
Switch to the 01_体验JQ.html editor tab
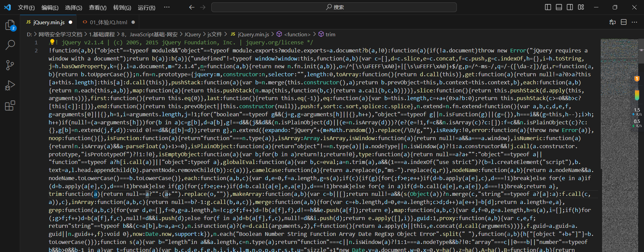point(108,22)
